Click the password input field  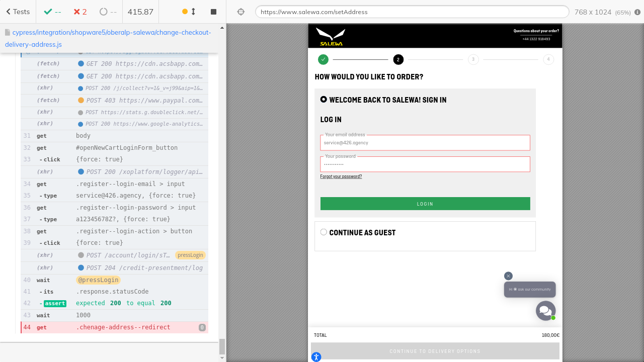(425, 164)
